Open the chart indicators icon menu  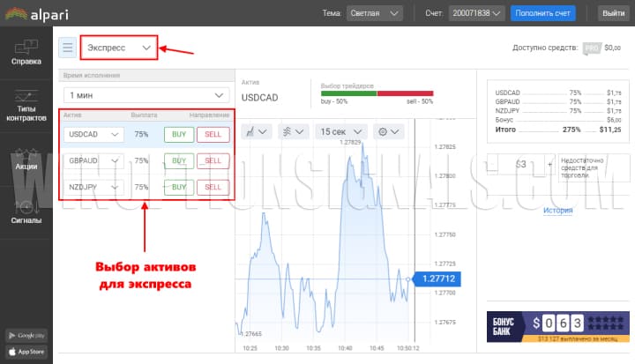[292, 131]
